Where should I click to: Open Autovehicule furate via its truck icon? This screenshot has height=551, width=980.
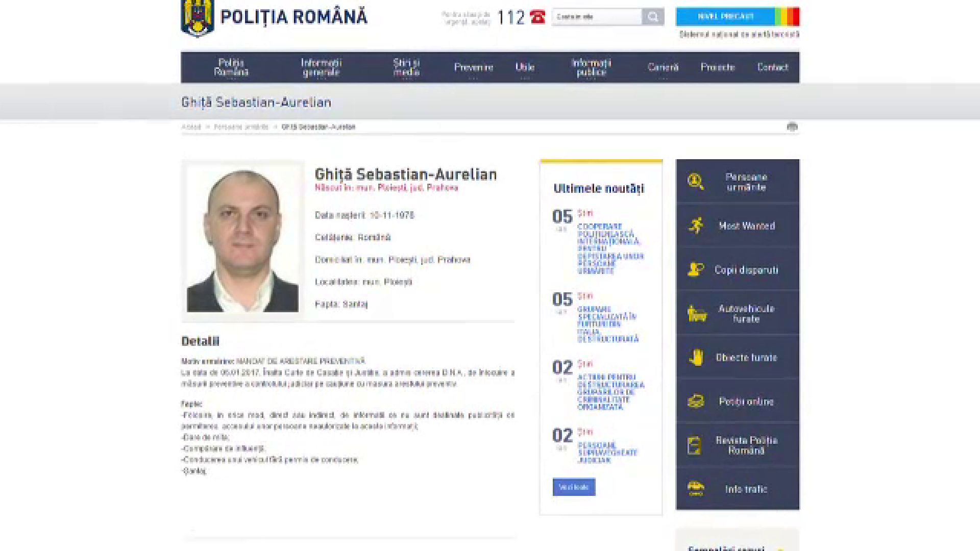pos(697,313)
